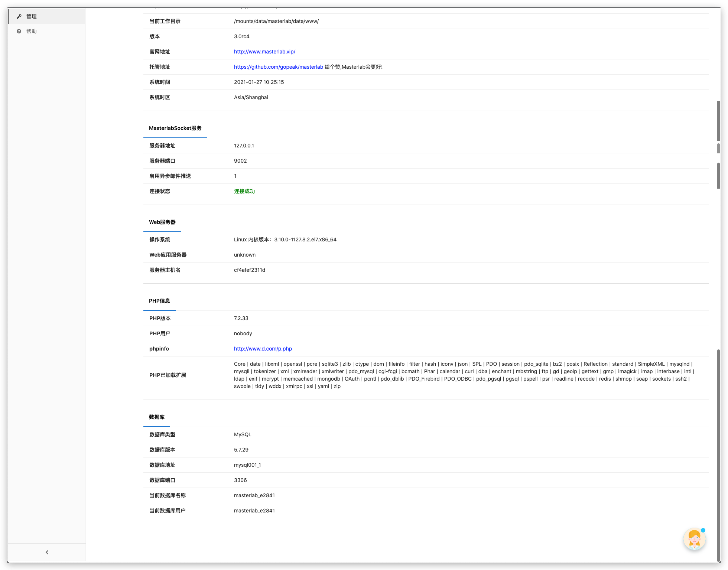Open the Masterlab official website link
Viewport: 728px width, 570px height.
[264, 51]
